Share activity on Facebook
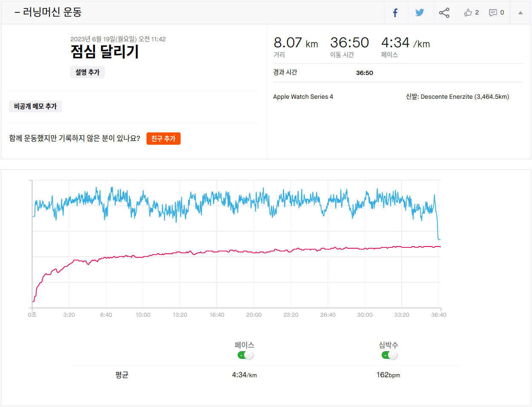This screenshot has height=407, width=532. [395, 13]
